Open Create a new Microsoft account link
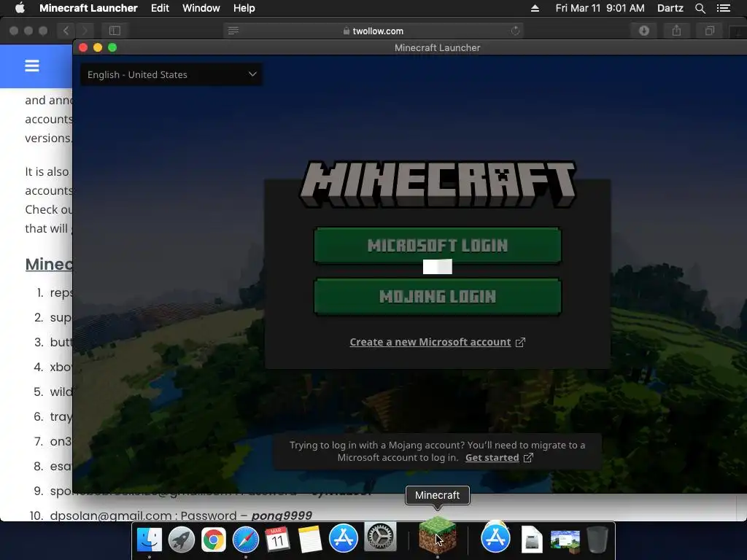The height and width of the screenshot is (560, 747). [430, 342]
